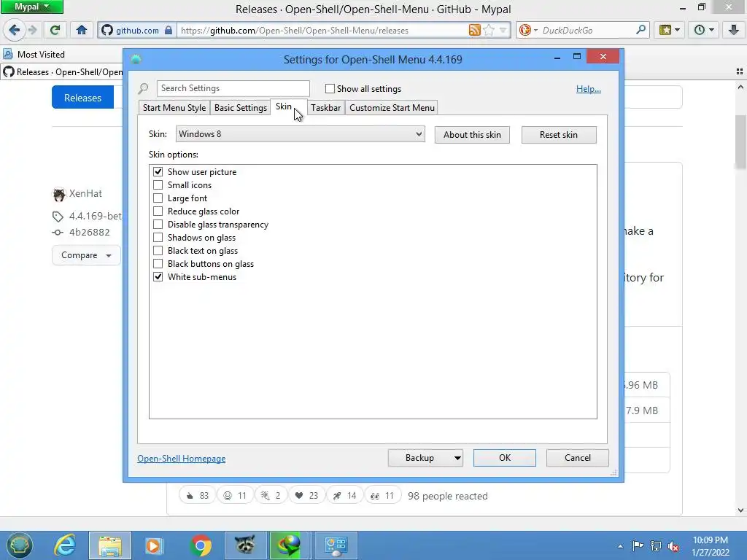Enable Shadows on glass checkbox
Viewport: 747px width, 560px height.
click(x=158, y=237)
